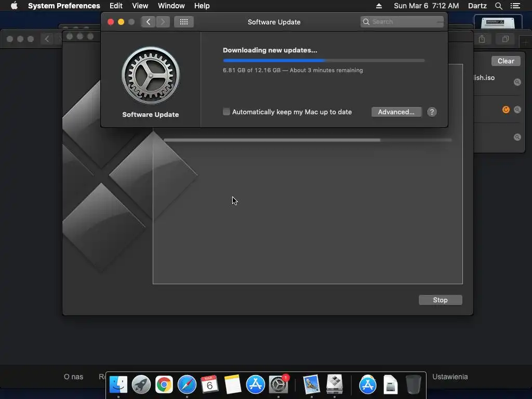Screen dimensions: 532x399
Task: Click the Boot Camp window progress bar
Action: tap(308, 140)
